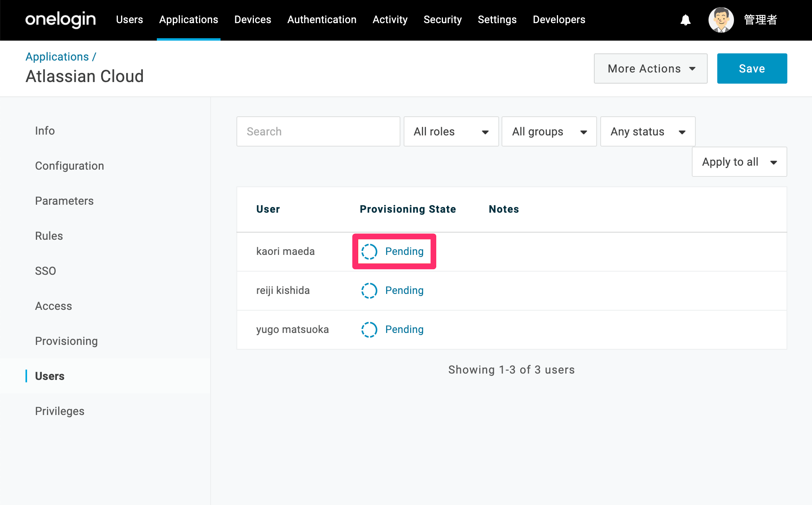This screenshot has height=505, width=812.
Task: Switch to the Privileges tab
Action: tap(60, 411)
